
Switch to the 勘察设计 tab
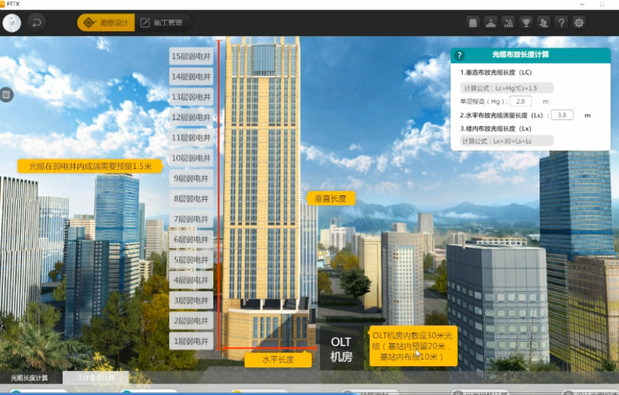coord(106,22)
